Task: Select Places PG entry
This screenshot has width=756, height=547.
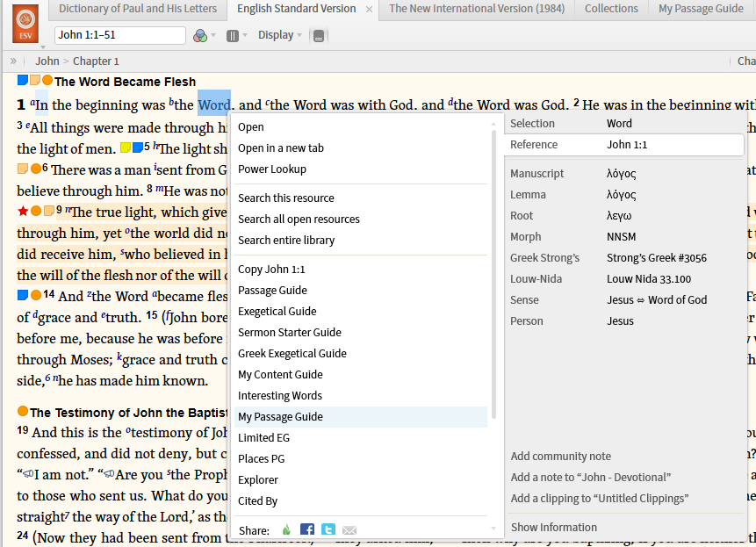Action: (x=361, y=459)
